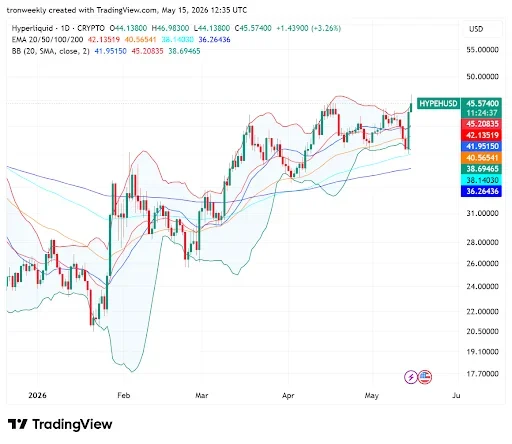Click the EMA 200 value 36.26436 in the legend
Image resolution: width=512 pixels, height=444 pixels.
pyautogui.click(x=214, y=40)
